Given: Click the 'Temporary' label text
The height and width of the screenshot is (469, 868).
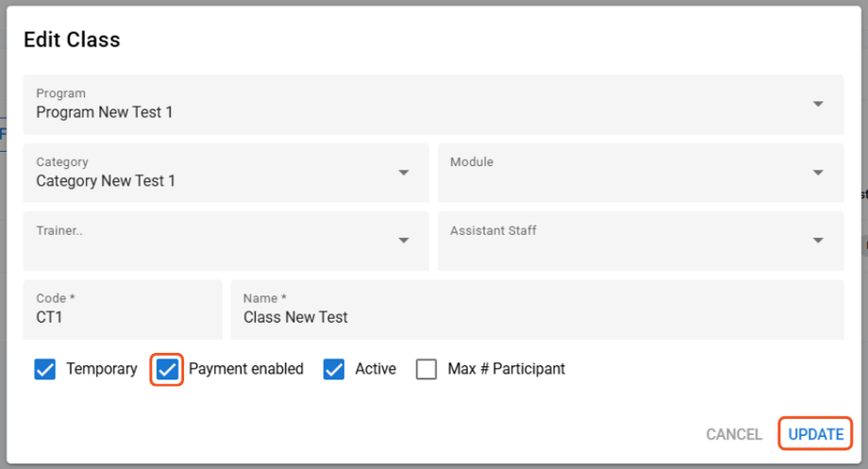Looking at the screenshot, I should click(102, 369).
